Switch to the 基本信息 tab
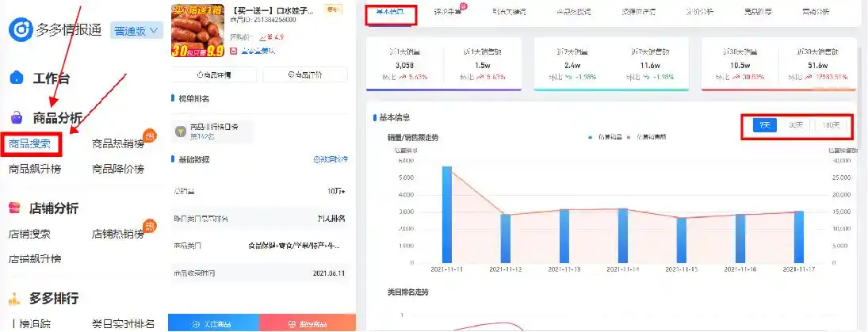Viewport: 868px width, 332px height. tap(391, 12)
